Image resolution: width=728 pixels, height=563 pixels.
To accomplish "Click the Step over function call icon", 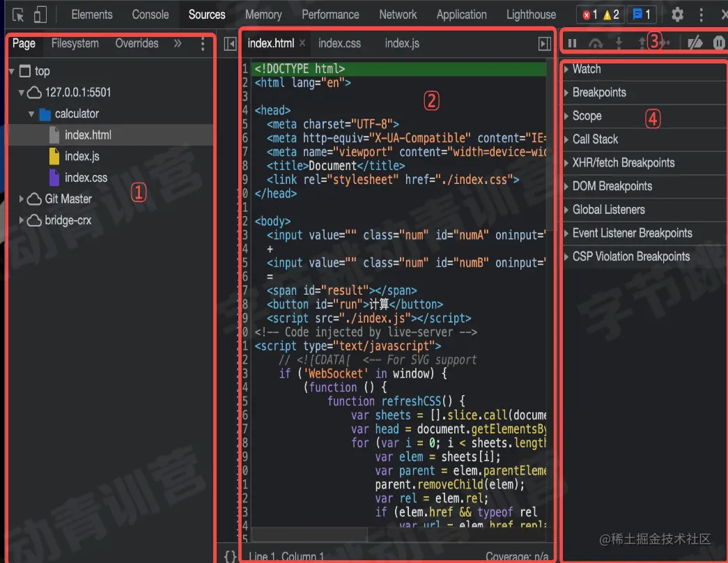I will coord(596,43).
